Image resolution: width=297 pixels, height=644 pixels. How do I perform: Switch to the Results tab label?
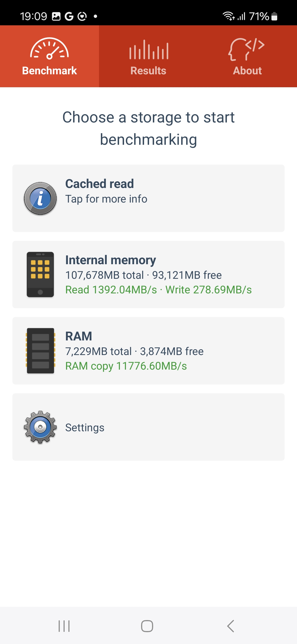point(148,71)
